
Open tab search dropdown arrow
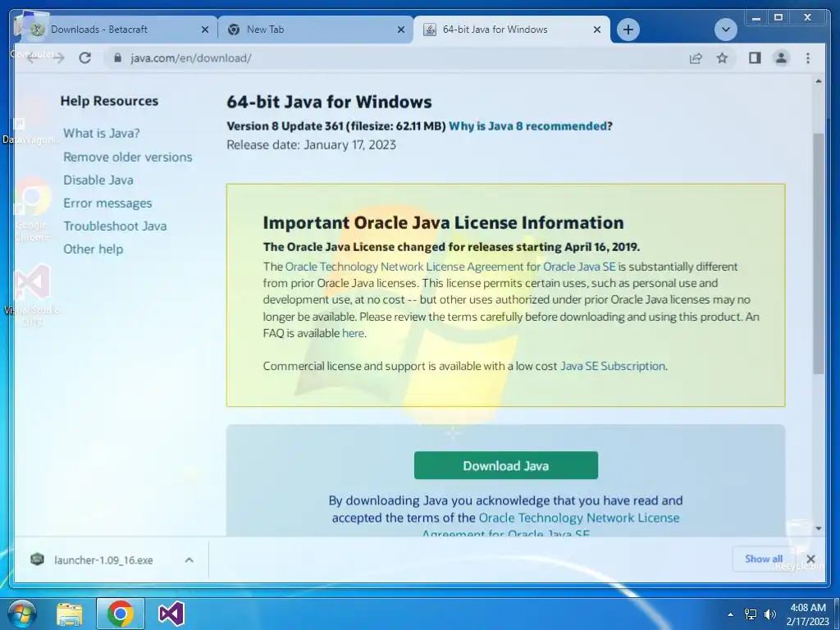point(726,30)
